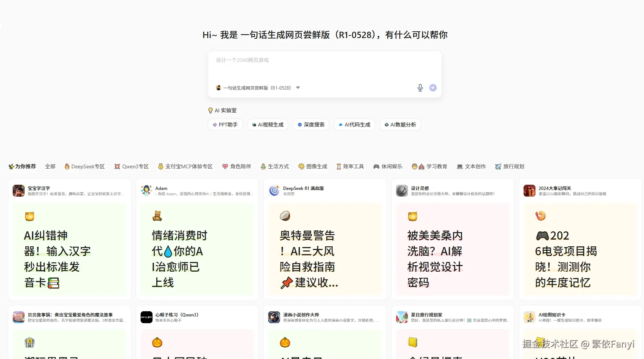Viewport: 644px width, 359px height.
Task: Open the PPT助手 shortcut
Action: coord(225,125)
